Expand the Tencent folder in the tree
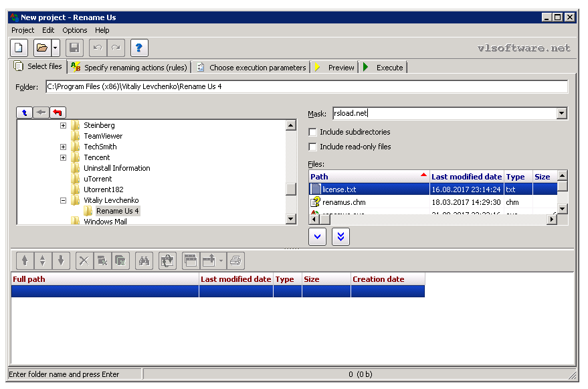 coord(62,157)
